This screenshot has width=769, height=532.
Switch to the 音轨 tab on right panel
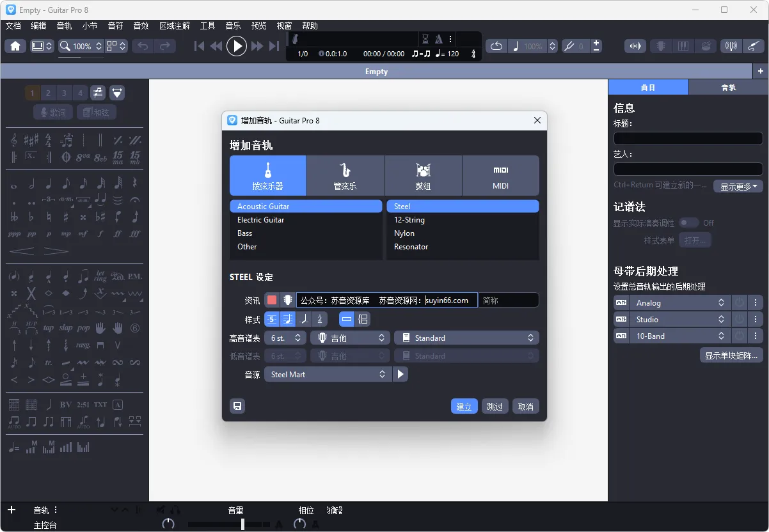pyautogui.click(x=729, y=87)
